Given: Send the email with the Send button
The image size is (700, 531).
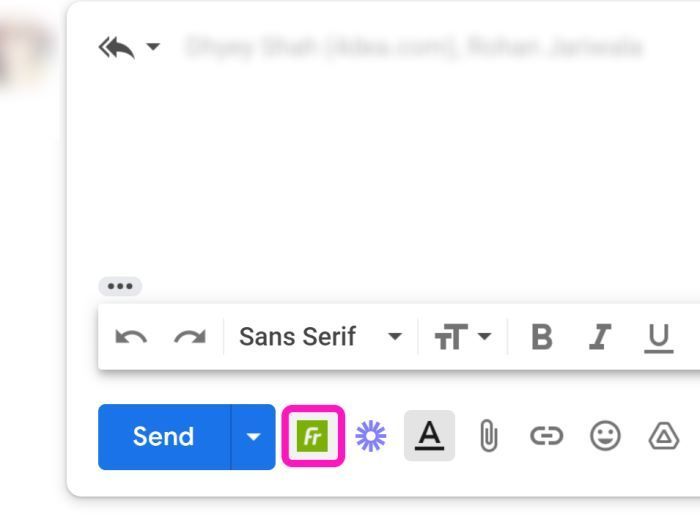Looking at the screenshot, I should pos(164,436).
